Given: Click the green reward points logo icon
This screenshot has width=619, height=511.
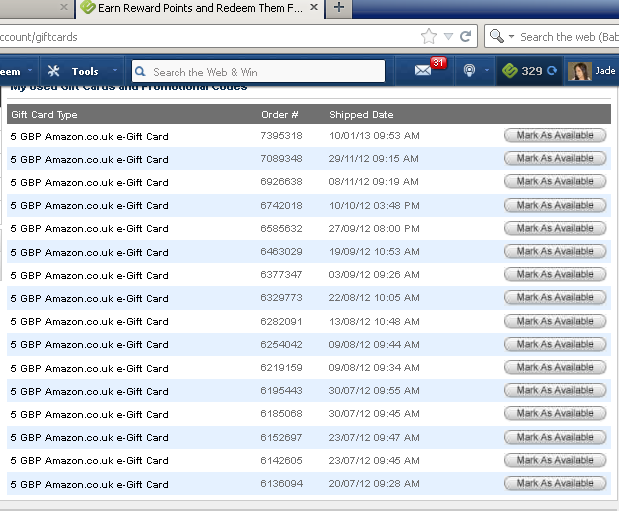Looking at the screenshot, I should click(x=510, y=71).
